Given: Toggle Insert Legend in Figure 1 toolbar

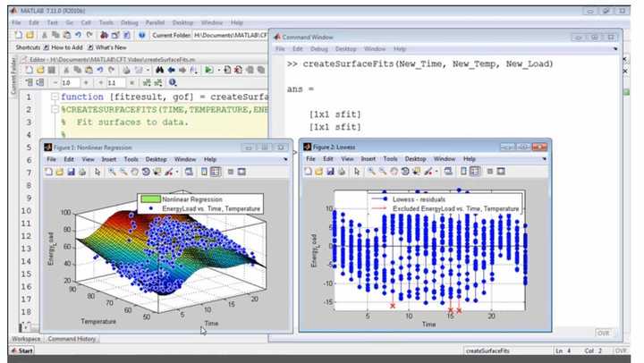Looking at the screenshot, I should click(x=216, y=172).
